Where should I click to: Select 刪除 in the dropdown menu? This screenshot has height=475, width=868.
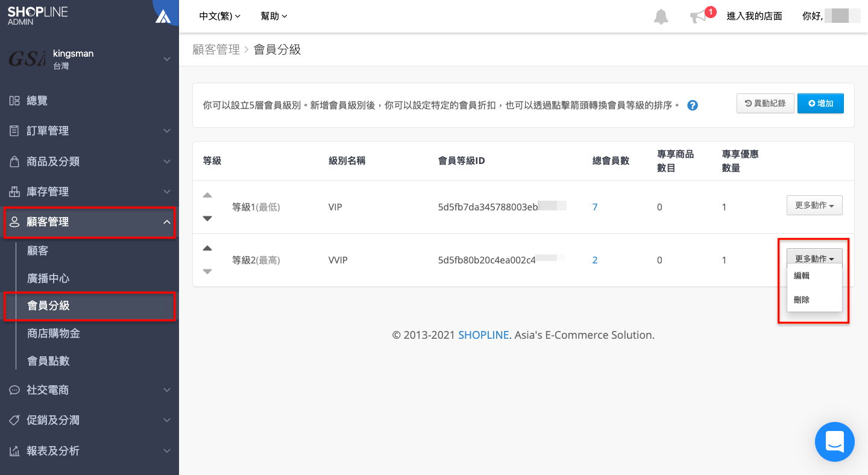pos(814,300)
